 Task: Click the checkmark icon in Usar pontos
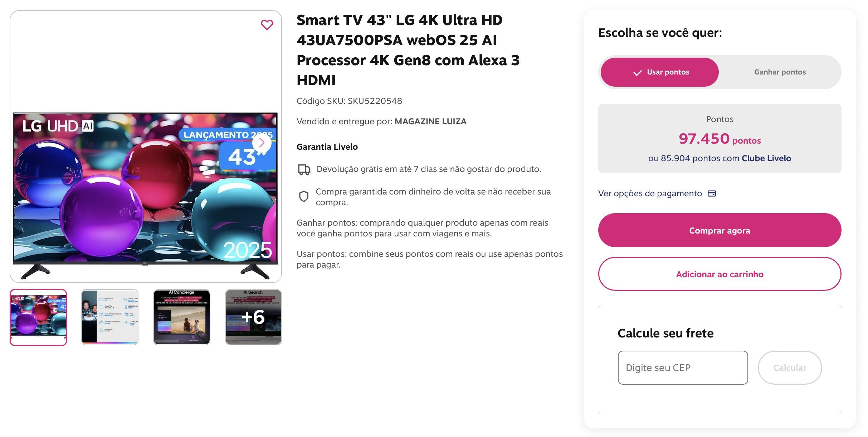637,73
